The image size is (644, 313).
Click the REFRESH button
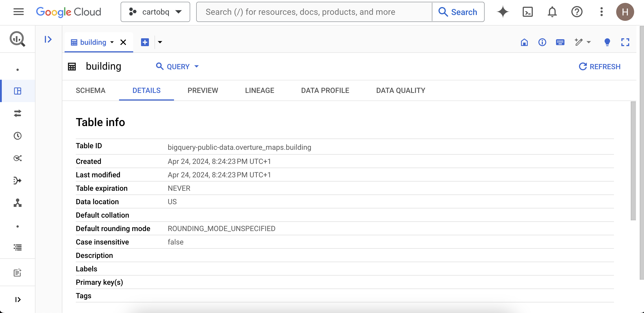(600, 66)
